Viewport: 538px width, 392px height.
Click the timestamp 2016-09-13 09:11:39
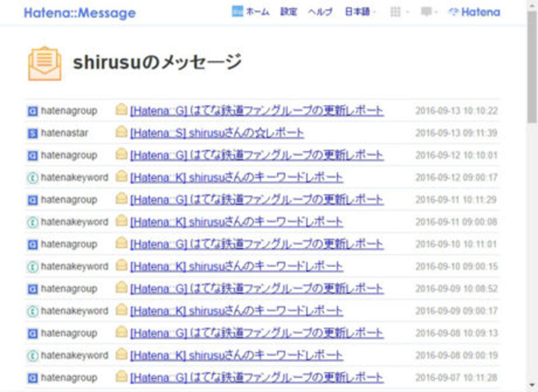click(x=456, y=133)
